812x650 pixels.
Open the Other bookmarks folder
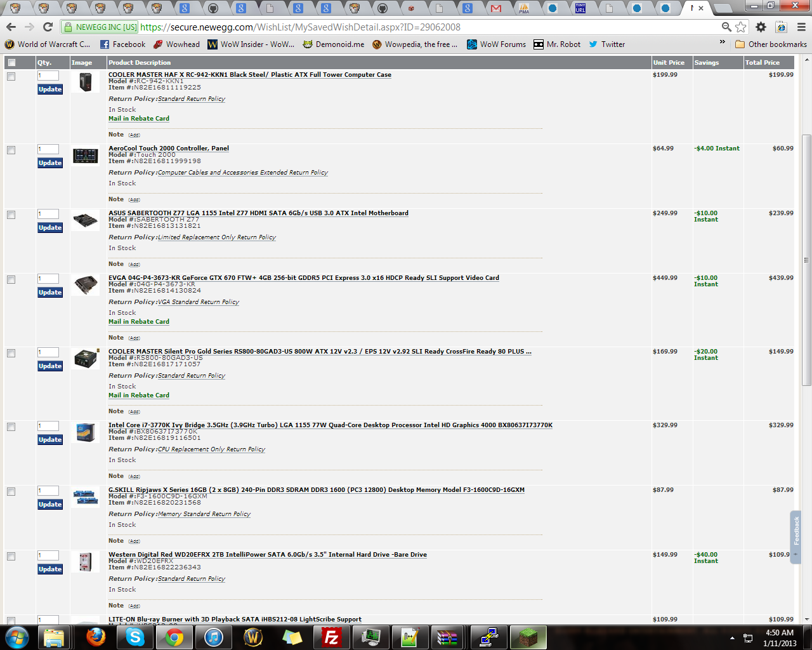[x=771, y=44]
